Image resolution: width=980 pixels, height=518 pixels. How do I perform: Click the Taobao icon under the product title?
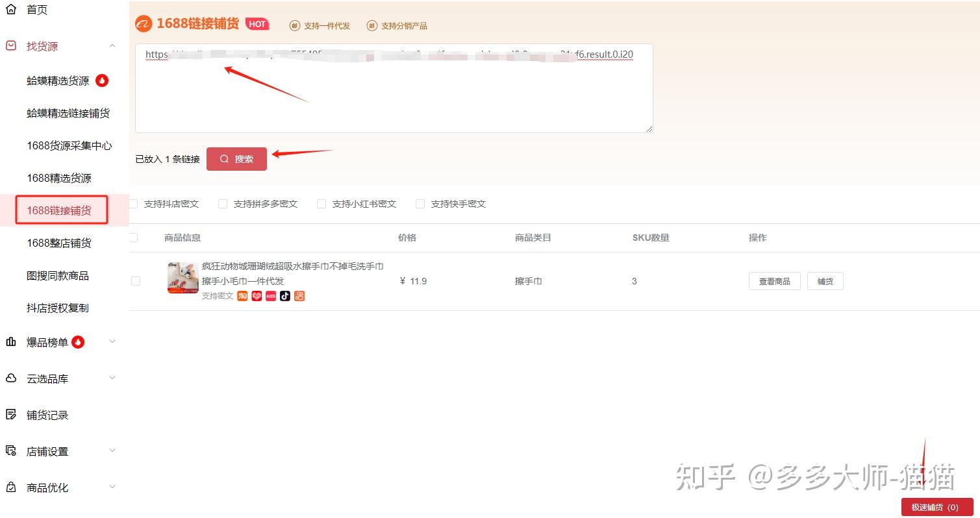coord(242,295)
